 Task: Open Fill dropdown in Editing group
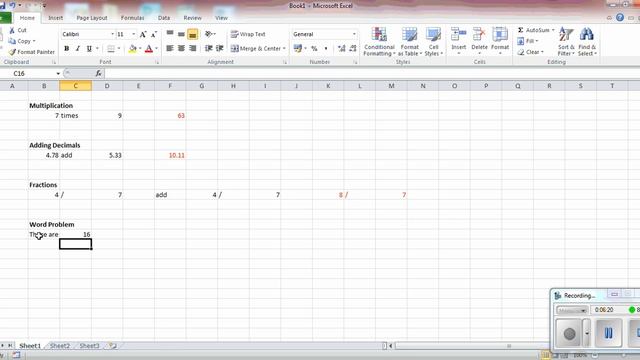pyautogui.click(x=528, y=41)
